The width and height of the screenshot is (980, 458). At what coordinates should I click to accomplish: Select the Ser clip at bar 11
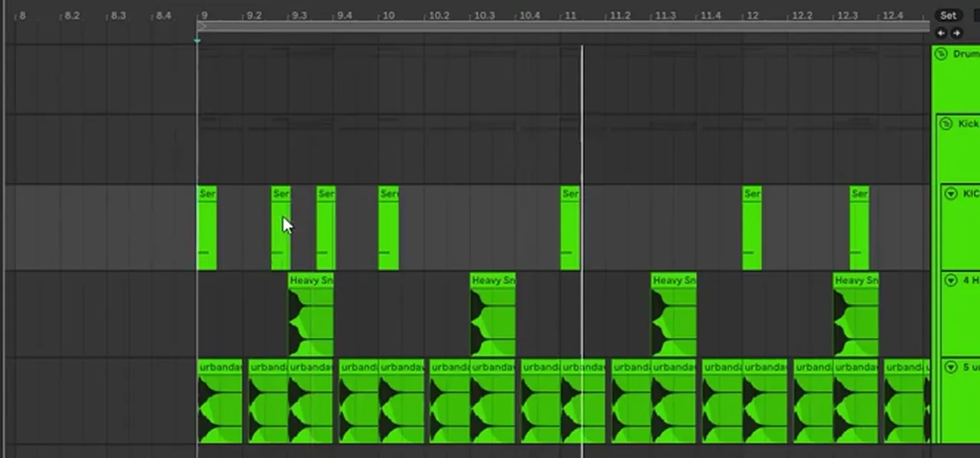(x=570, y=228)
